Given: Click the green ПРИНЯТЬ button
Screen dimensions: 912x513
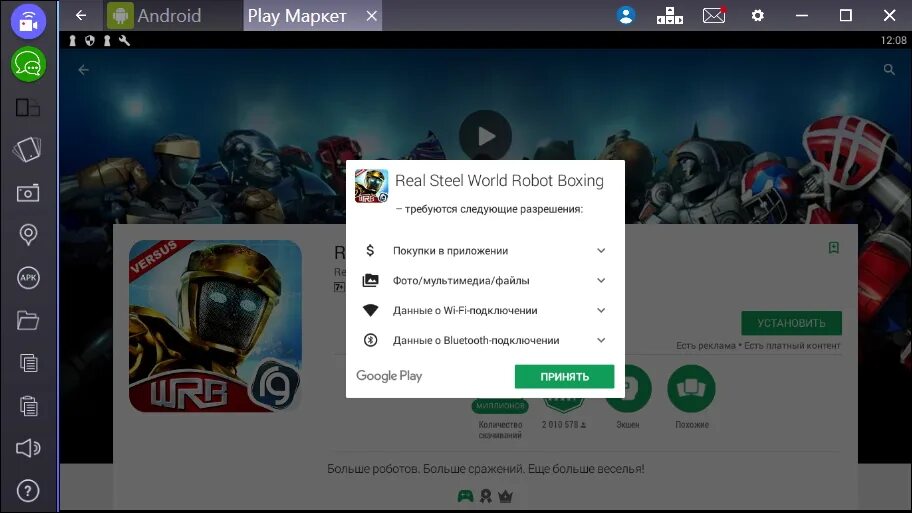Looking at the screenshot, I should tap(564, 376).
